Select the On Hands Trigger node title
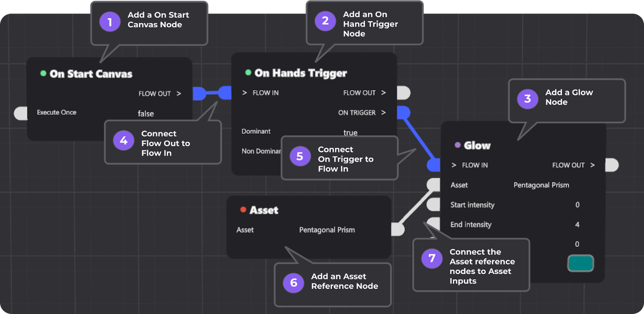The image size is (644, 314). pos(301,73)
